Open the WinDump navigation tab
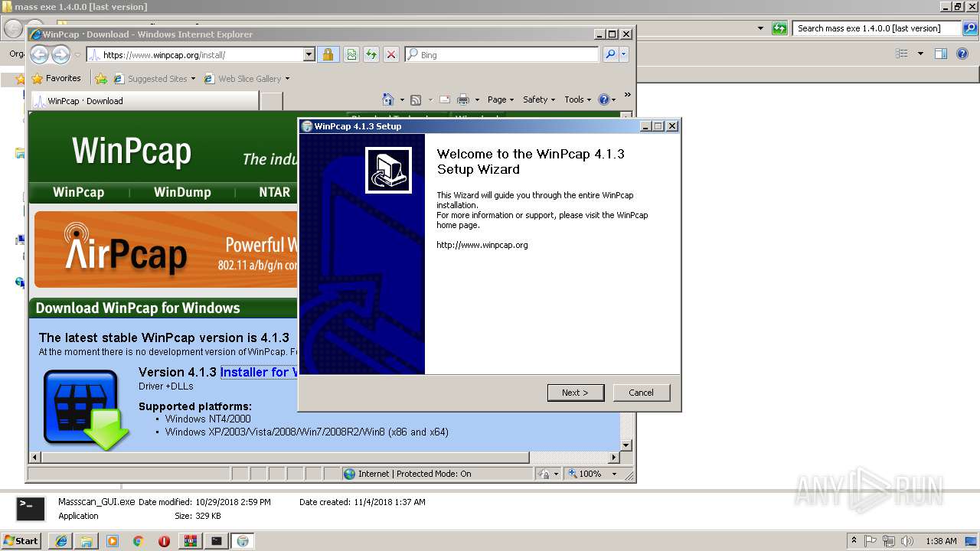Image resolution: width=980 pixels, height=551 pixels. point(182,192)
